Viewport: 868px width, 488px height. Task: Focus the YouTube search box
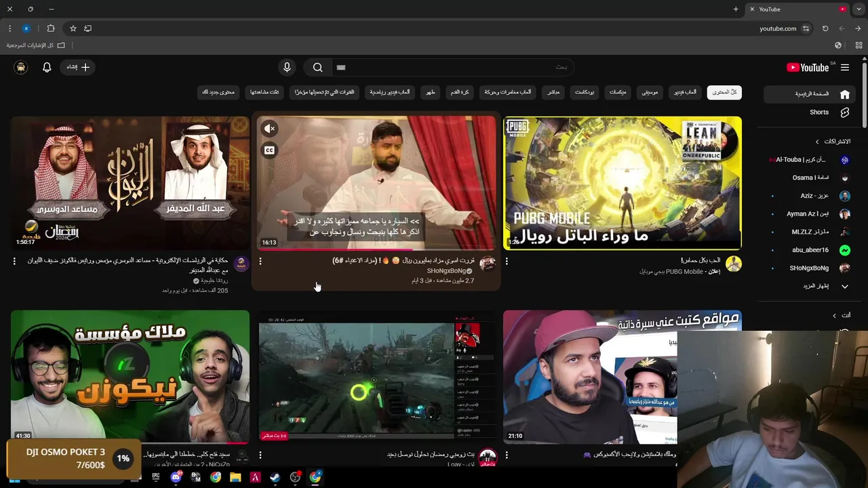452,67
